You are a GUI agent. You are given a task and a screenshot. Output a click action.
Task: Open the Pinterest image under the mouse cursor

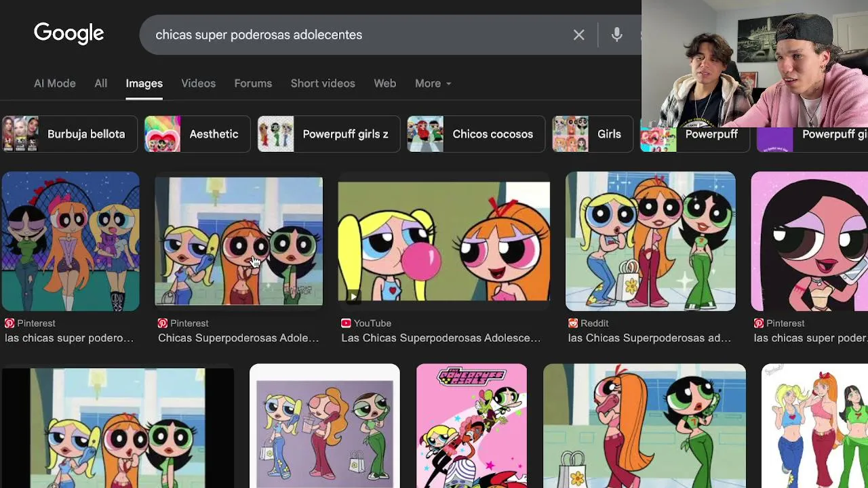coord(239,241)
